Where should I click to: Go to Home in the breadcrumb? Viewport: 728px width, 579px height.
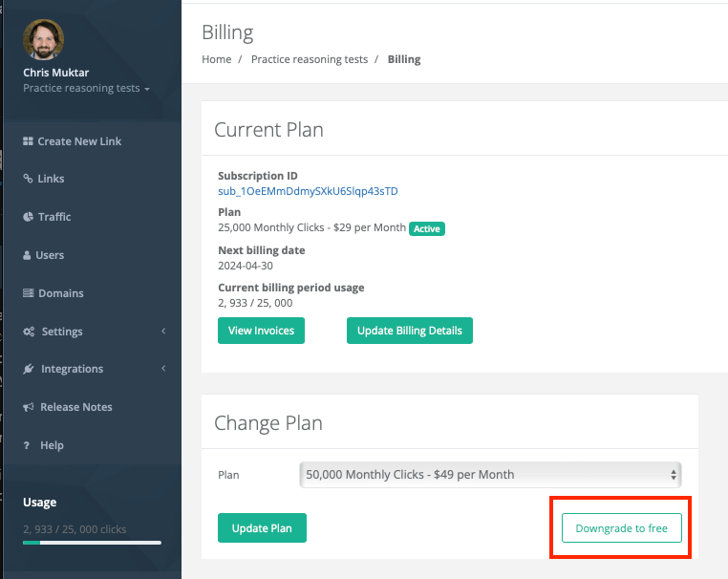coord(217,59)
